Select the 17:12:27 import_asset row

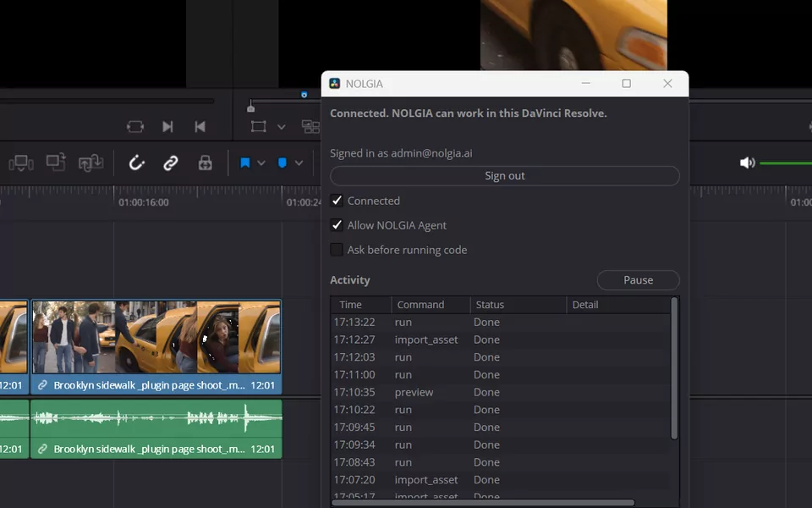pos(501,340)
